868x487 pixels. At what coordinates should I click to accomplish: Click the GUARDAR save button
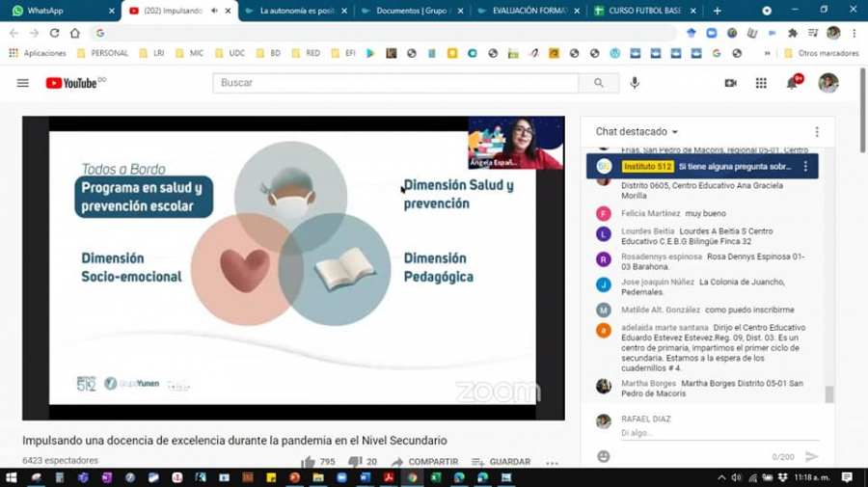(501, 462)
